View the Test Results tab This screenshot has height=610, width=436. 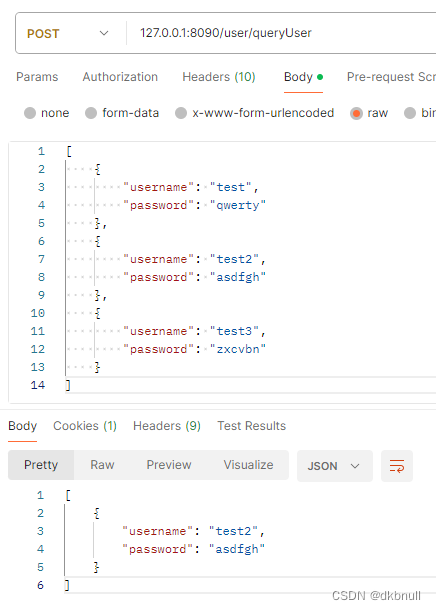[252, 426]
